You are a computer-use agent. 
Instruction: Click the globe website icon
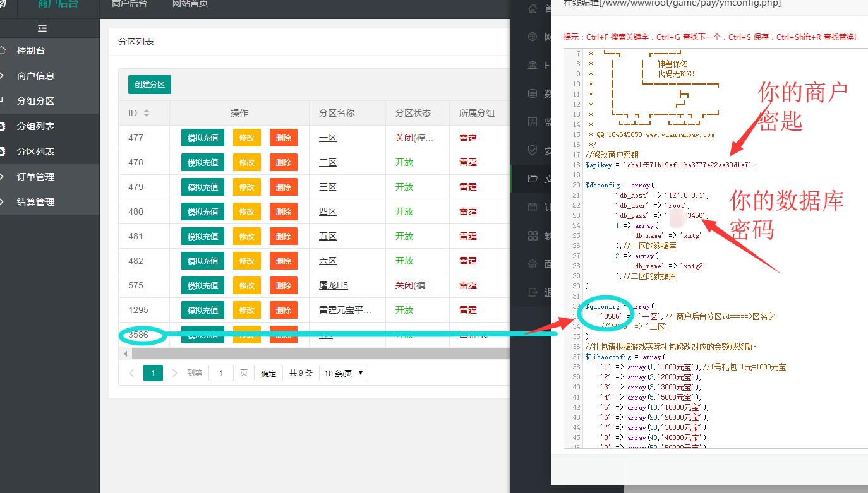coord(533,37)
